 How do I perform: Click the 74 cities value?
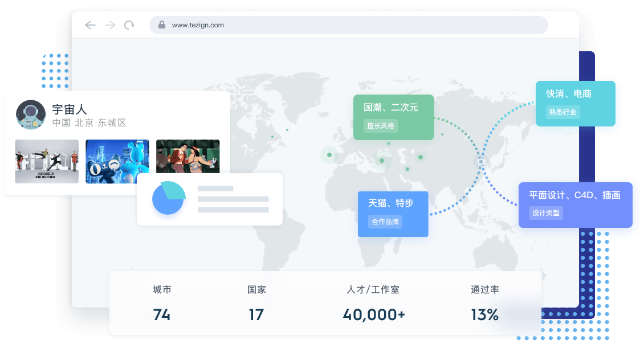(162, 315)
